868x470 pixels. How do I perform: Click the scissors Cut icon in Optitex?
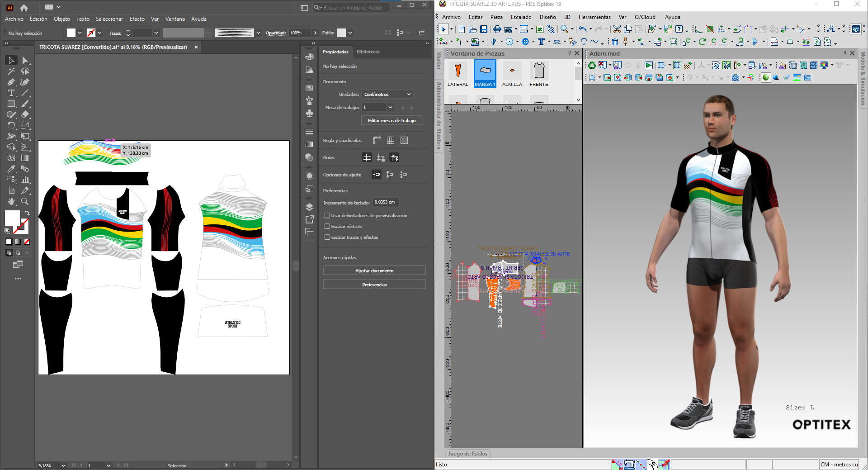pos(617,29)
